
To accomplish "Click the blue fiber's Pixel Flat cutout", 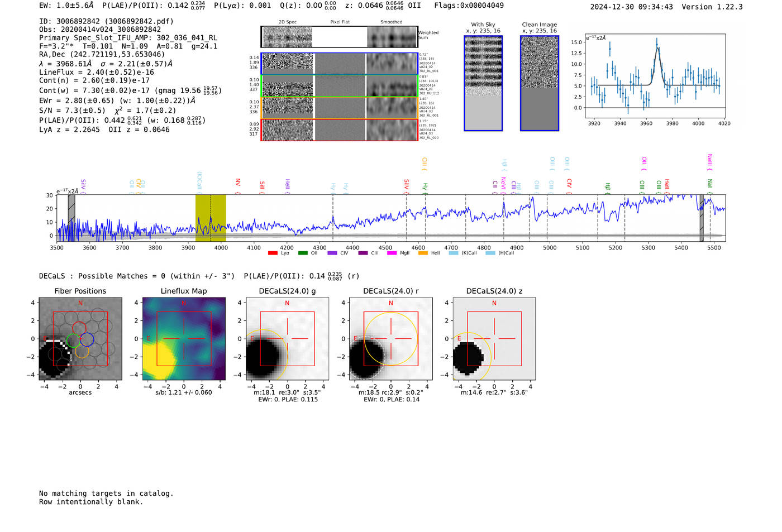I will [x=340, y=64].
